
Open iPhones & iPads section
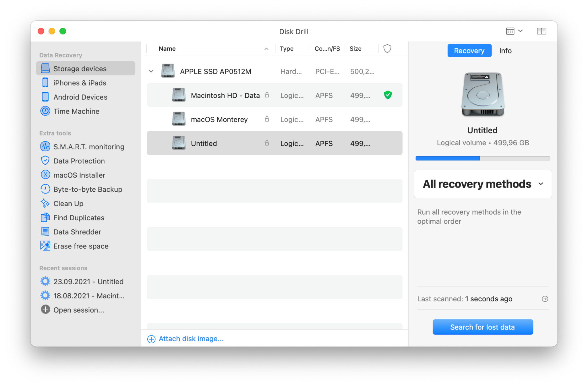tap(80, 83)
